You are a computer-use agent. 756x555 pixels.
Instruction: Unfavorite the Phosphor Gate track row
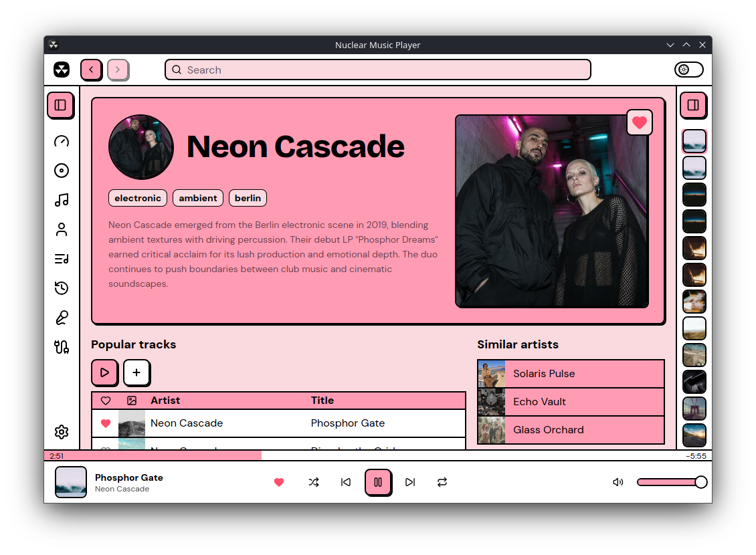point(106,423)
